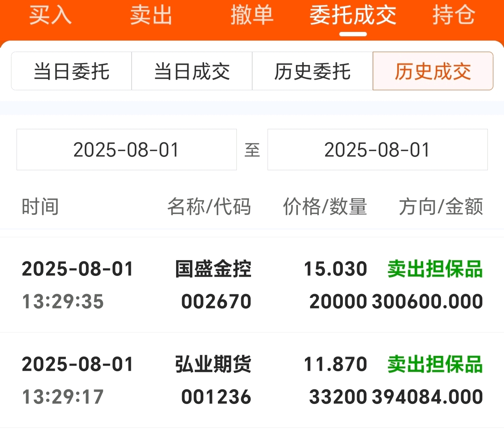This screenshot has height=437, width=504.
Task: Click the 时间 column header
Action: pyautogui.click(x=40, y=207)
